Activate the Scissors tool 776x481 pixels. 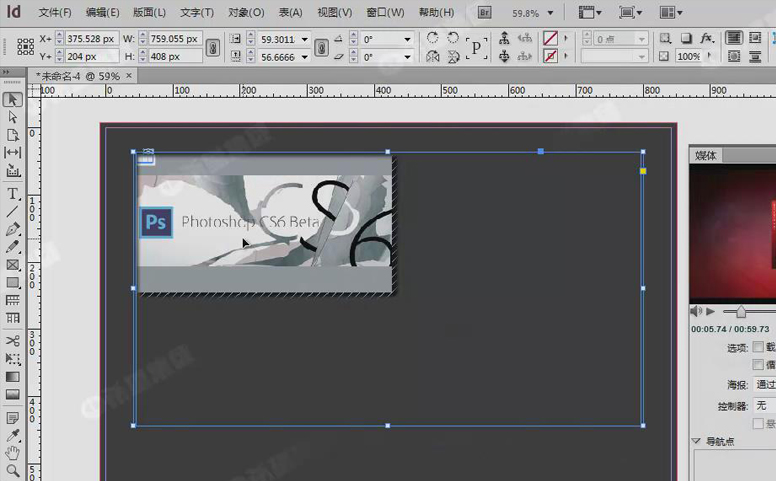[13, 341]
